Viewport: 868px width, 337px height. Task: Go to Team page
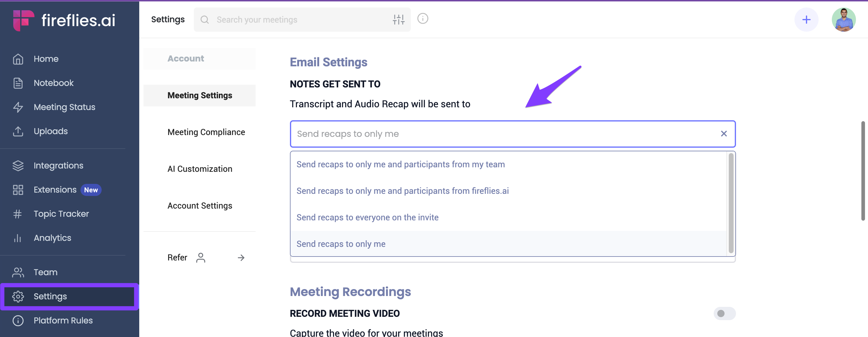coord(46,272)
